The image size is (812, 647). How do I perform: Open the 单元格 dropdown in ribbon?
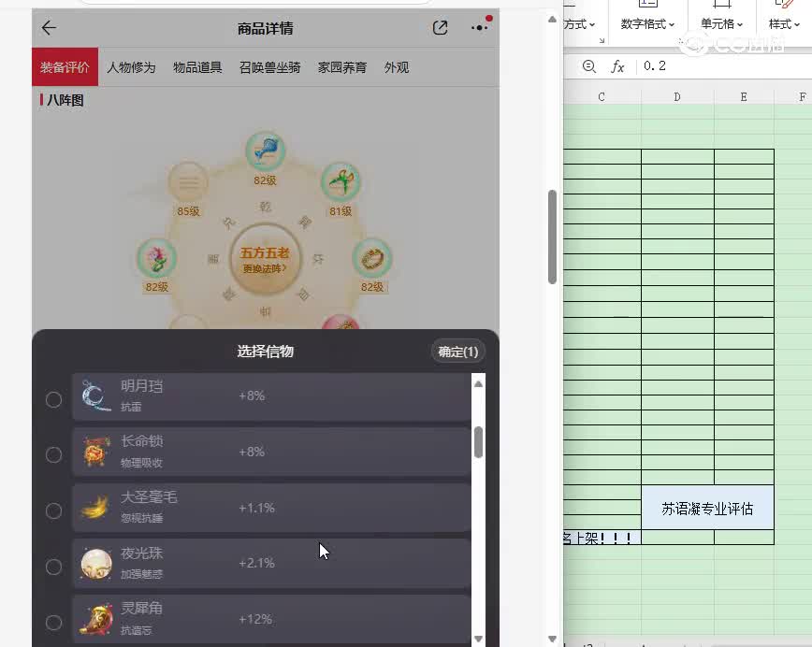pos(721,23)
